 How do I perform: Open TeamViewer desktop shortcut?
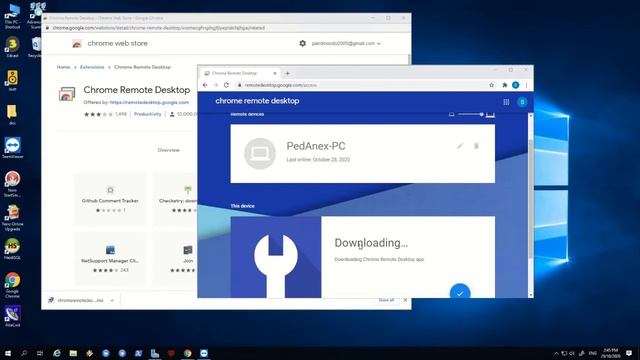13,148
